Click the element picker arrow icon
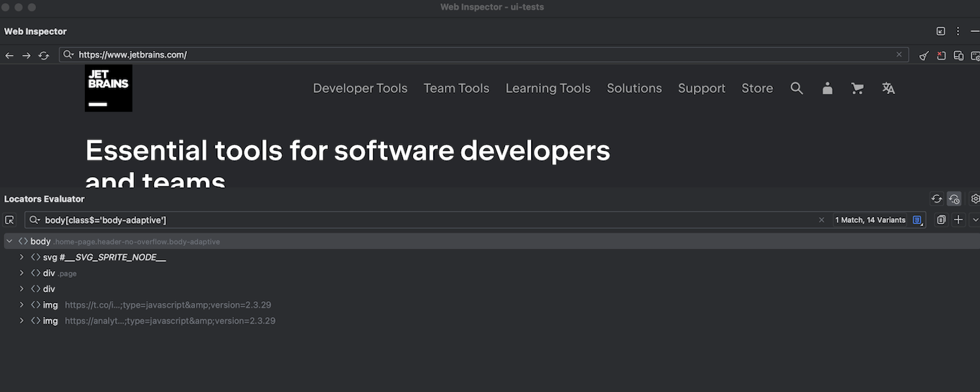980x392 pixels. tap(9, 220)
